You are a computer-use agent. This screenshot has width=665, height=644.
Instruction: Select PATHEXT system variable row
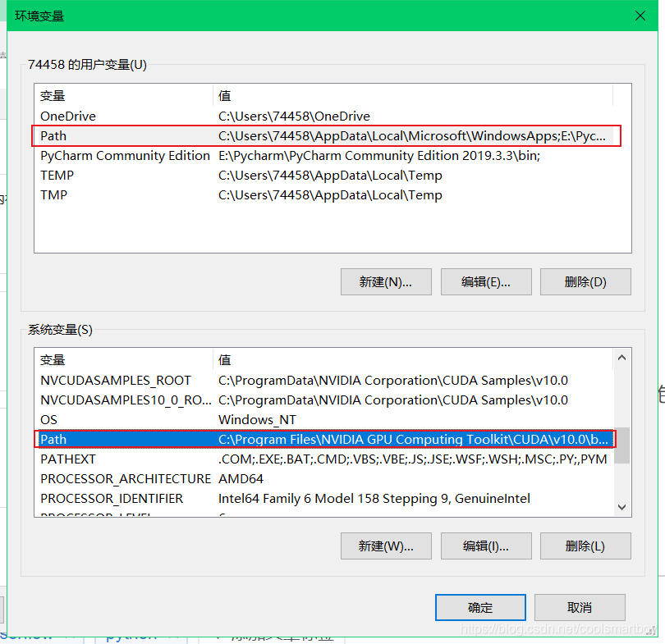324,459
